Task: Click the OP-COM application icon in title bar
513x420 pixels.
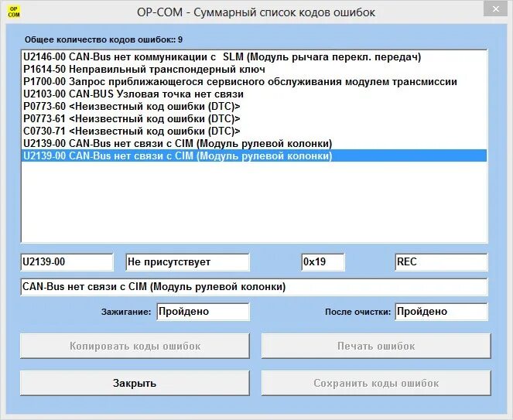Action: tap(14, 12)
